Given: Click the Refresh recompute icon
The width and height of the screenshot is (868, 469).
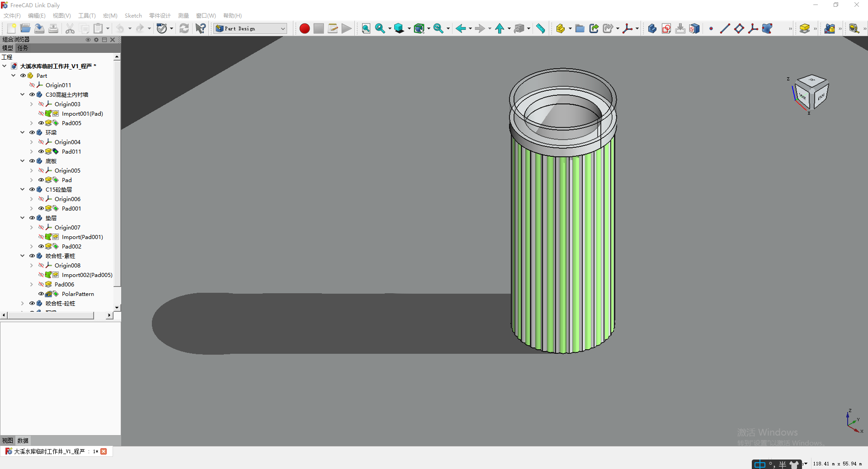Looking at the screenshot, I should click(184, 28).
